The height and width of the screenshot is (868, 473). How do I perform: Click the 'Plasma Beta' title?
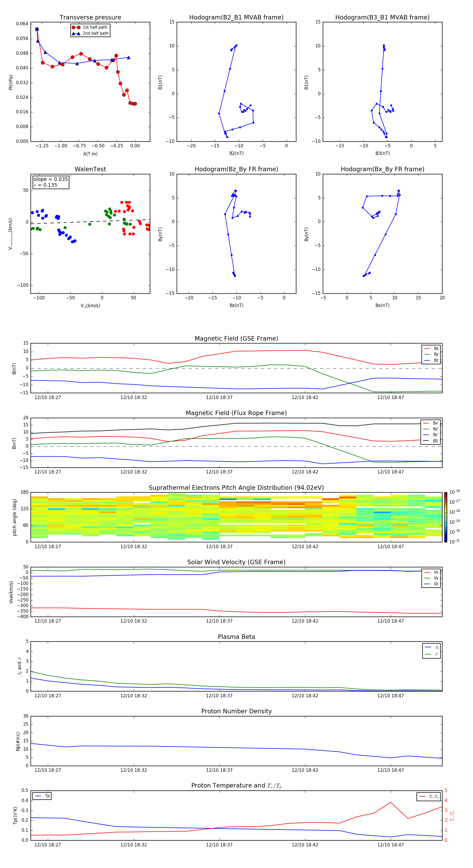(236, 637)
